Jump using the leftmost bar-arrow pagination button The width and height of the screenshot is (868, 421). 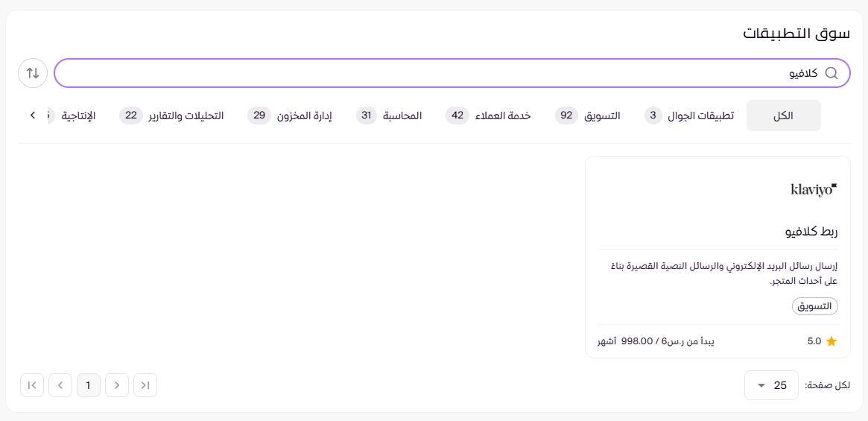(x=32, y=385)
